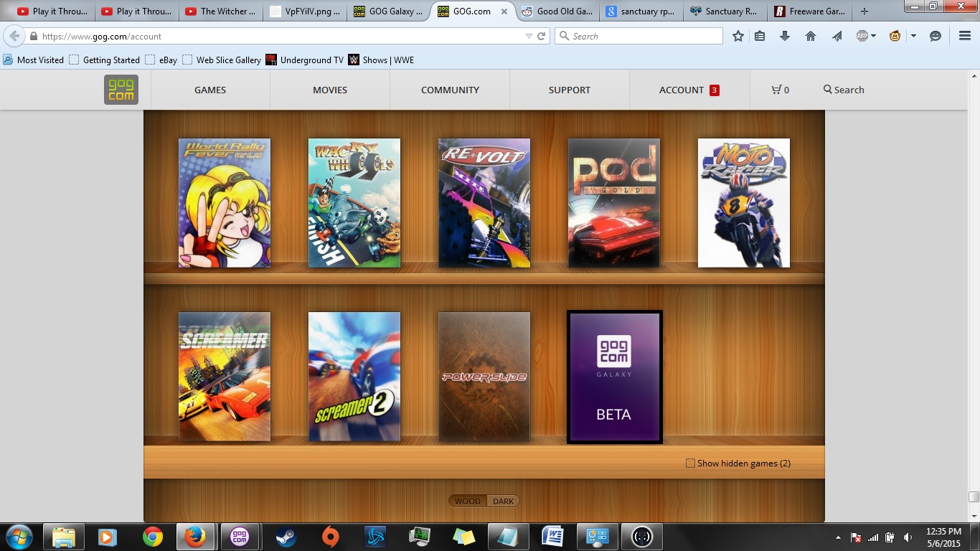The image size is (980, 551).
Task: Open a new tab with the plus button
Action: 864,11
